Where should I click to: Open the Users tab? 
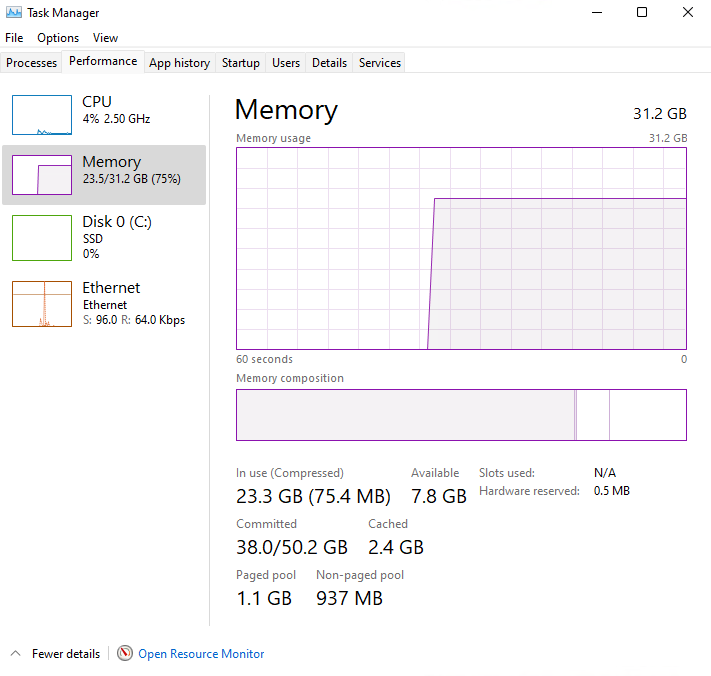point(286,63)
